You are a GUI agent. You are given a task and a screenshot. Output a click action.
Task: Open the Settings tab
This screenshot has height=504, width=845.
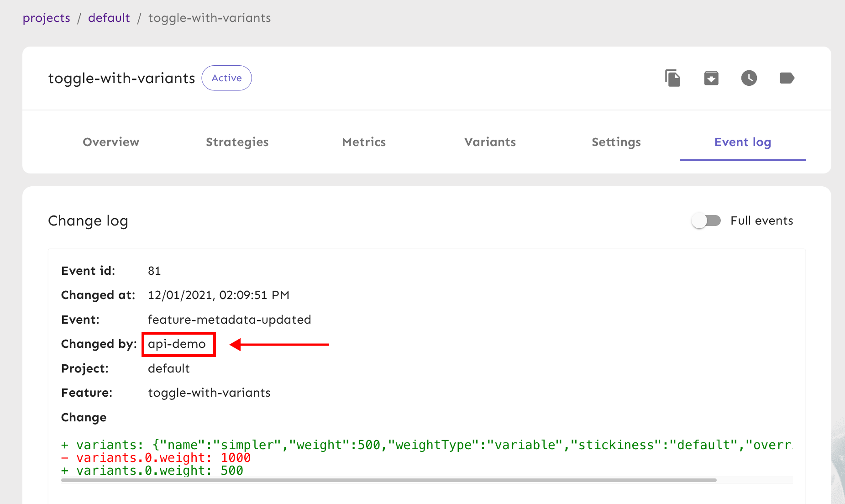(x=616, y=142)
